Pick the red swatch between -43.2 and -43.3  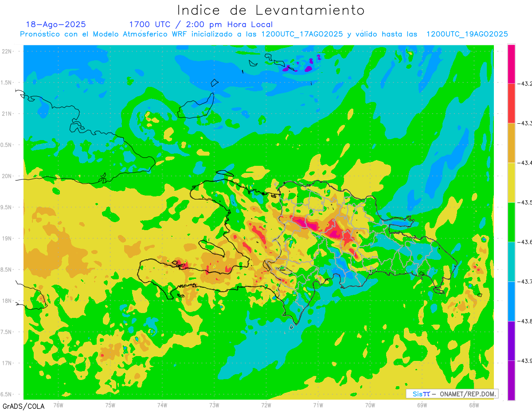tap(511, 103)
